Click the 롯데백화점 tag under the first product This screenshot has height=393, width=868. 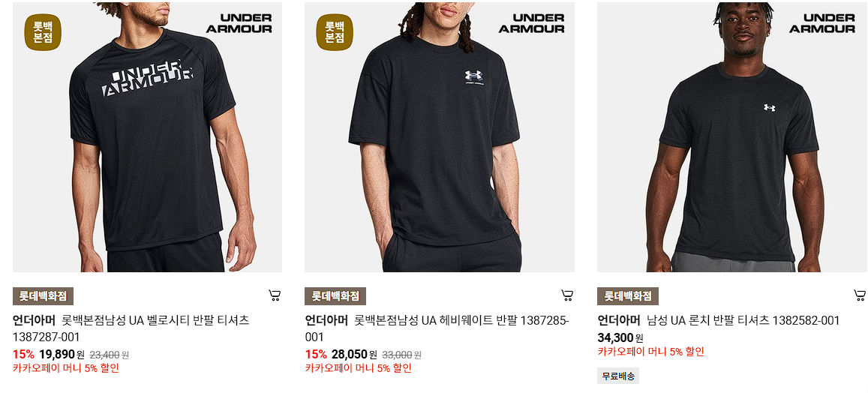44,296
